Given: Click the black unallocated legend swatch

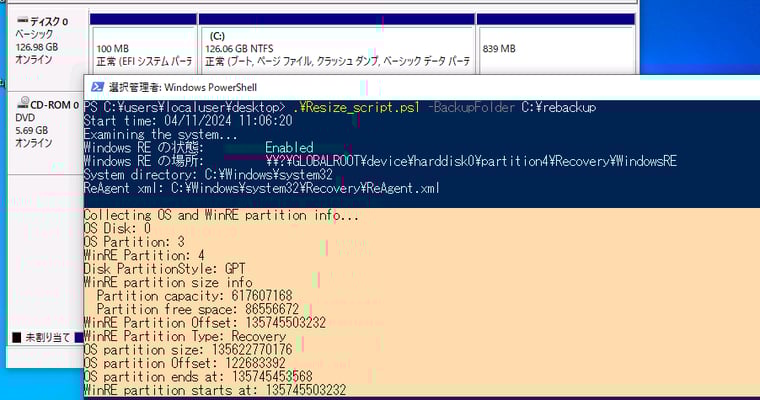Looking at the screenshot, I should (x=16, y=337).
